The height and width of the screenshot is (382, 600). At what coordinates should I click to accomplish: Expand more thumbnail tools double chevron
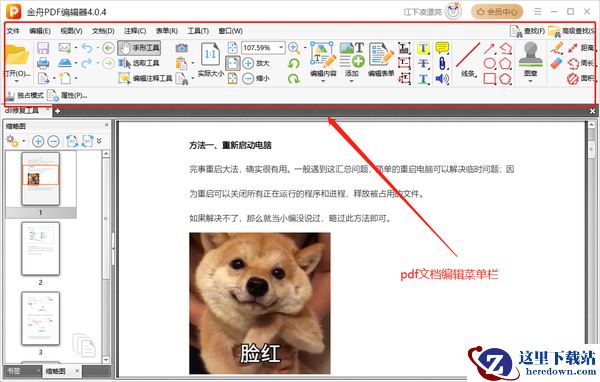pos(99,141)
